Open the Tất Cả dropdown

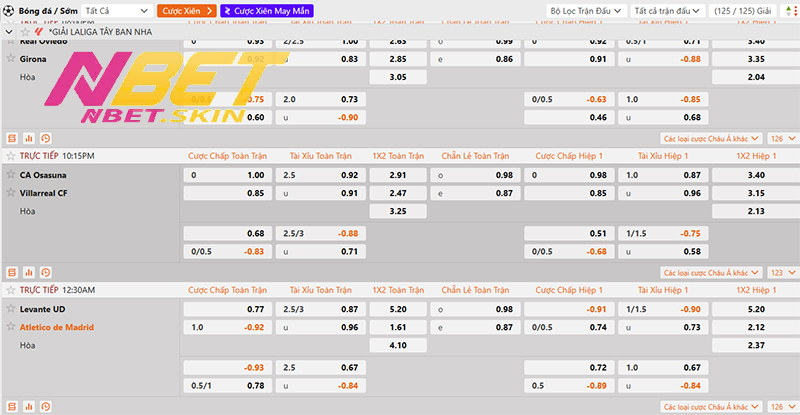114,10
